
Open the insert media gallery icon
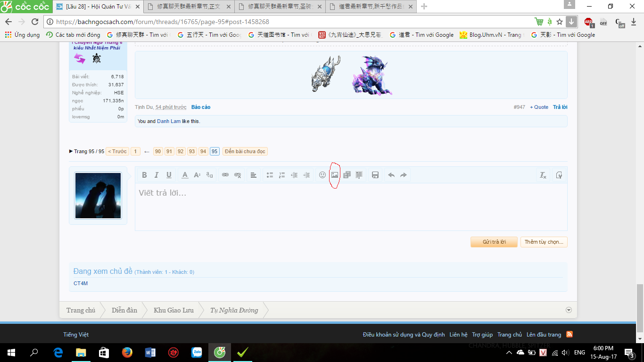pyautogui.click(x=347, y=175)
